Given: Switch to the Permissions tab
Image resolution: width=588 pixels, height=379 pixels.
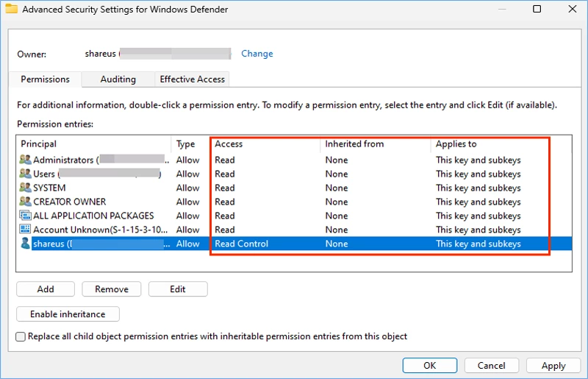Looking at the screenshot, I should [x=45, y=79].
